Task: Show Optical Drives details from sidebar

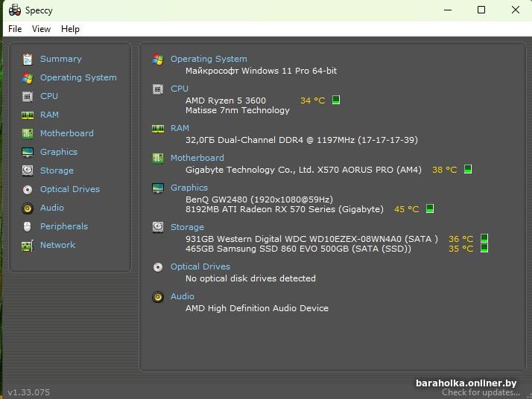Action: (70, 189)
